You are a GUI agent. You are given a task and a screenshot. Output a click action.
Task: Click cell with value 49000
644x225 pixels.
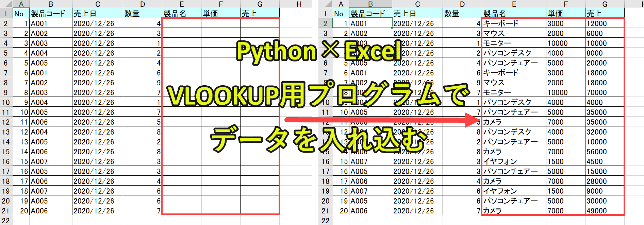pos(605,211)
